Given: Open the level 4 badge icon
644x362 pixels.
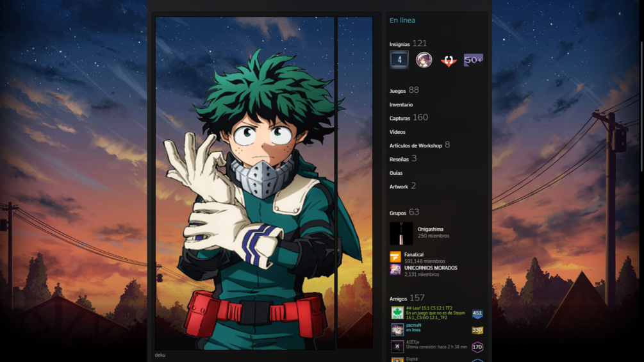Looking at the screenshot, I should (x=399, y=60).
